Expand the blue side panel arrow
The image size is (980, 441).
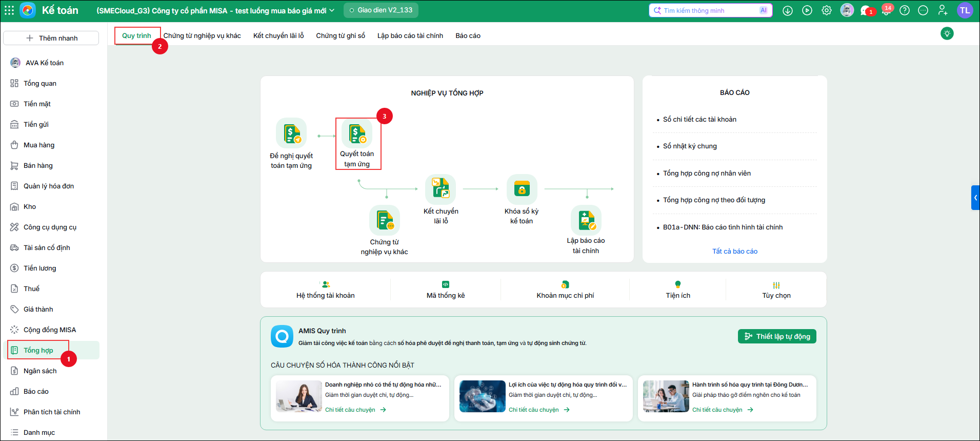(975, 198)
